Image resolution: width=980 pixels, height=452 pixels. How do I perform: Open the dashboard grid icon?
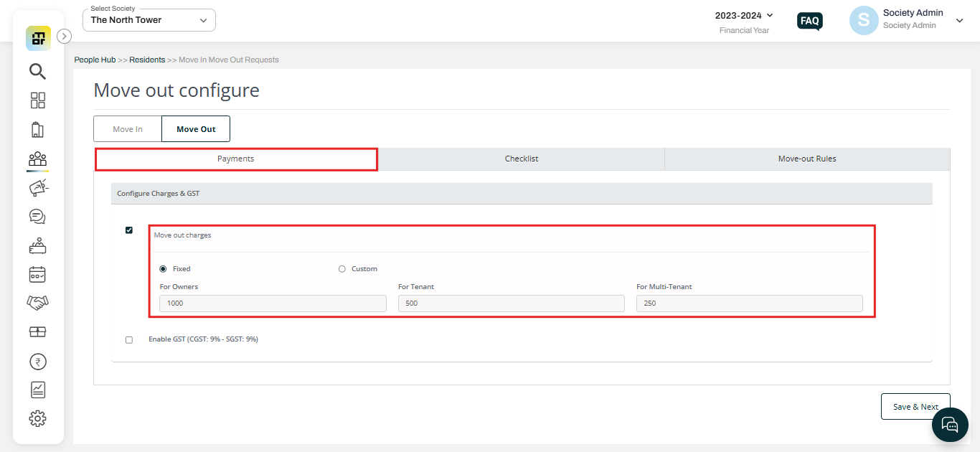point(38,100)
